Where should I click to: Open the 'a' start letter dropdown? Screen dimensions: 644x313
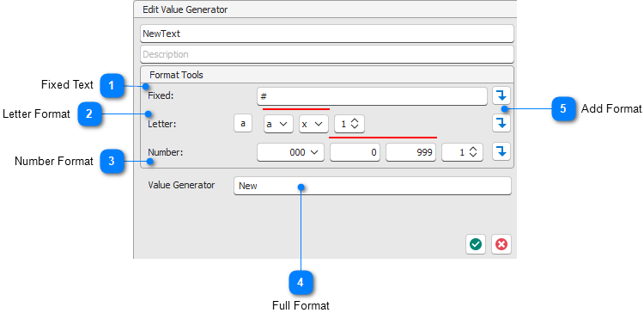click(278, 124)
